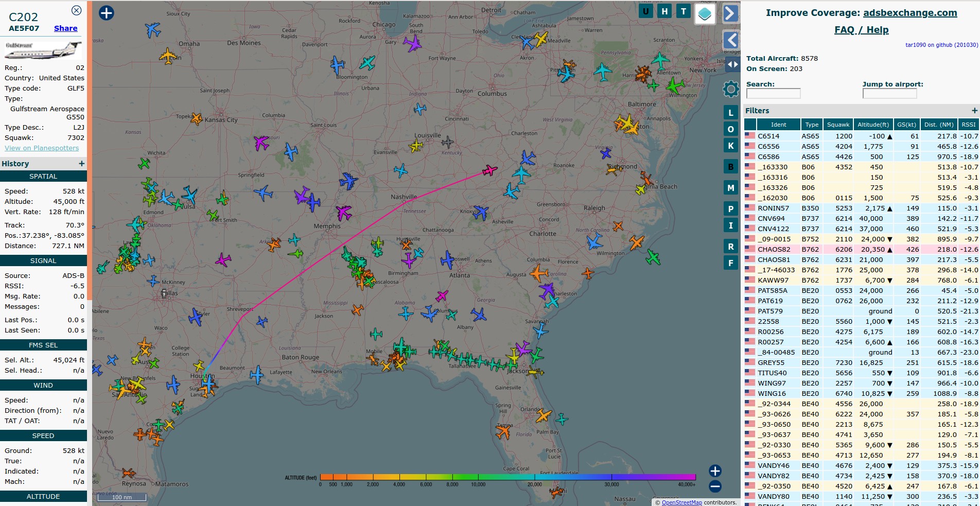
Task: Toggle the T map button
Action: [x=684, y=11]
